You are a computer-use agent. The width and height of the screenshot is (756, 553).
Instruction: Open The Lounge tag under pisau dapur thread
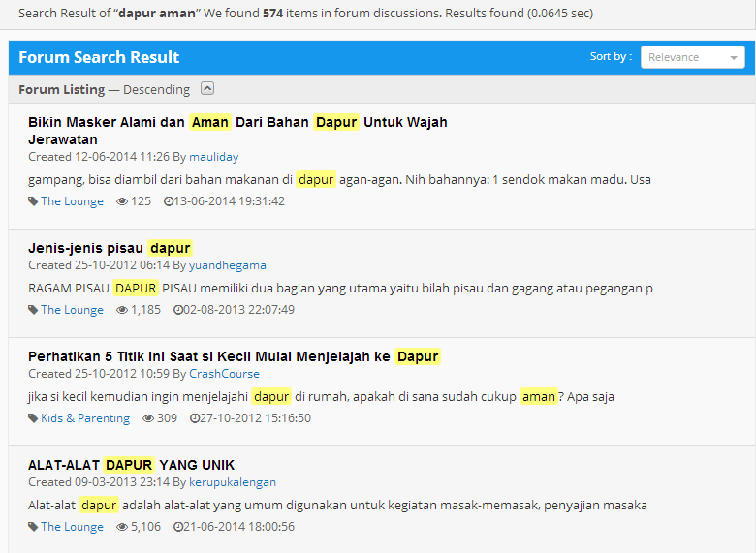(x=72, y=309)
